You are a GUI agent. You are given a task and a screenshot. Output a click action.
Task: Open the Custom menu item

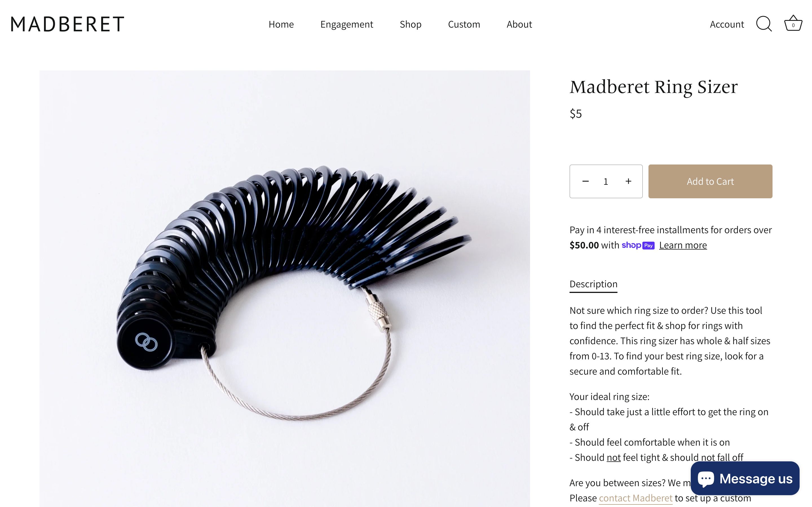(x=464, y=24)
